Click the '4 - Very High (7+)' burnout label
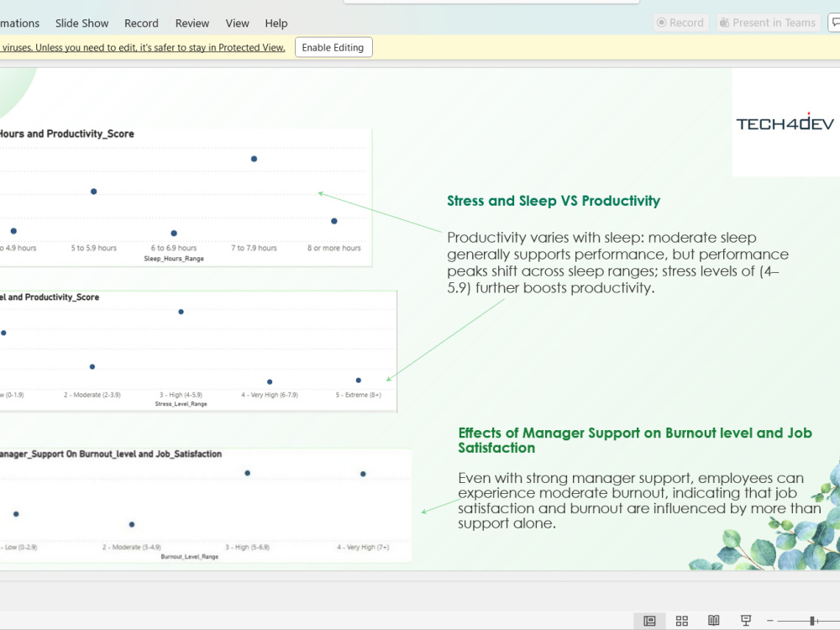The image size is (840, 630). 363,547
